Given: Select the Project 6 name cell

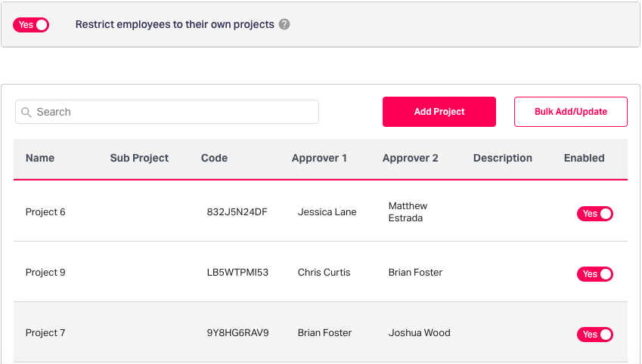Looking at the screenshot, I should [x=45, y=212].
